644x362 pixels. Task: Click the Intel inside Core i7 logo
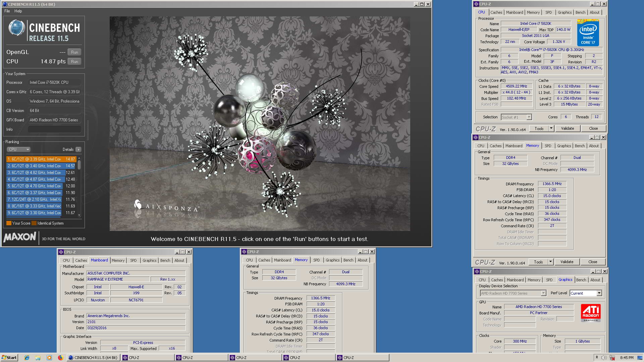[x=588, y=33]
